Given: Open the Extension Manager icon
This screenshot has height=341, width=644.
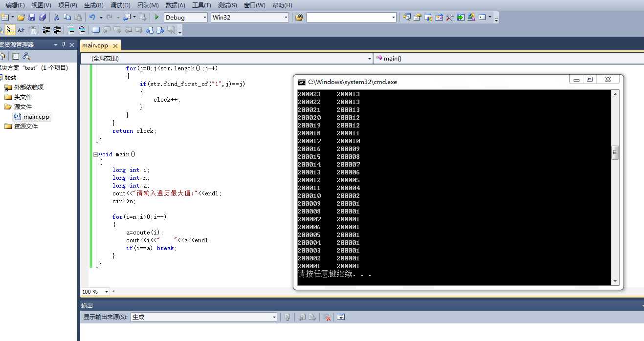Looking at the screenshot, I should coord(471,17).
